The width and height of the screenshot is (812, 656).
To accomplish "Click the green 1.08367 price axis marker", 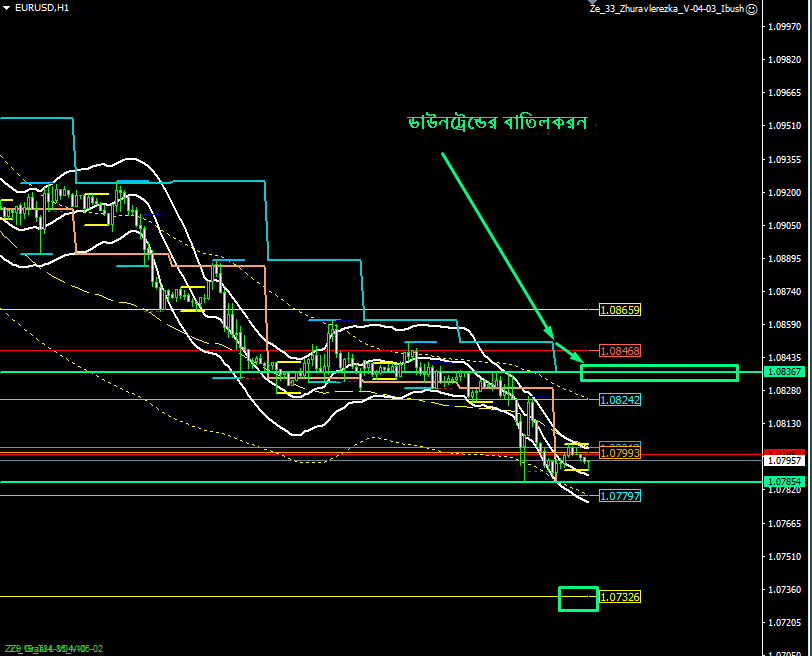I will click(x=784, y=372).
